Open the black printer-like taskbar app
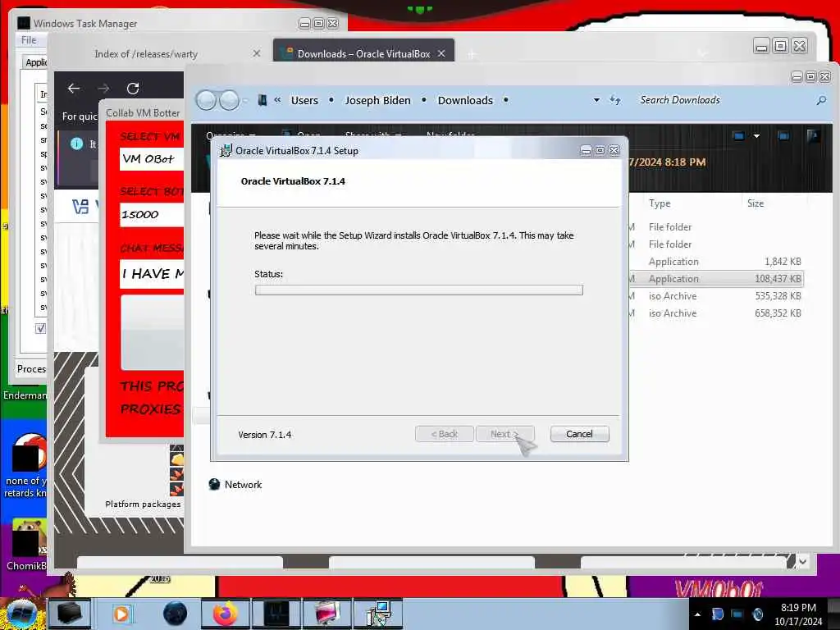Image resolution: width=840 pixels, height=630 pixels. click(x=70, y=614)
